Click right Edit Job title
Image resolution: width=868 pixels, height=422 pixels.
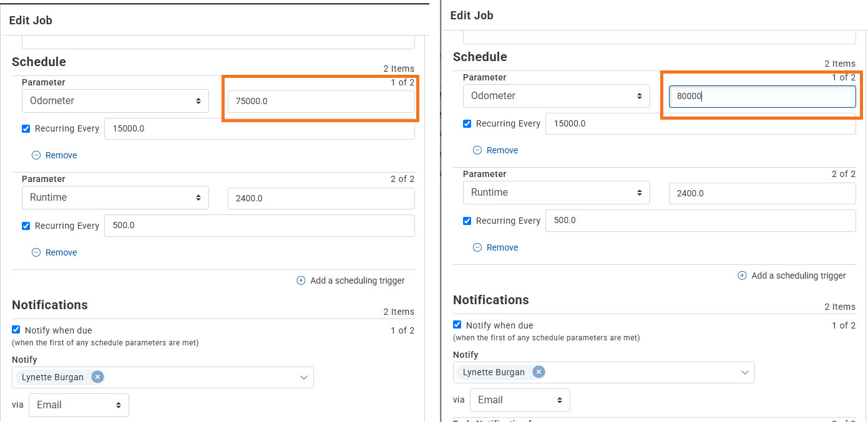pyautogui.click(x=472, y=16)
